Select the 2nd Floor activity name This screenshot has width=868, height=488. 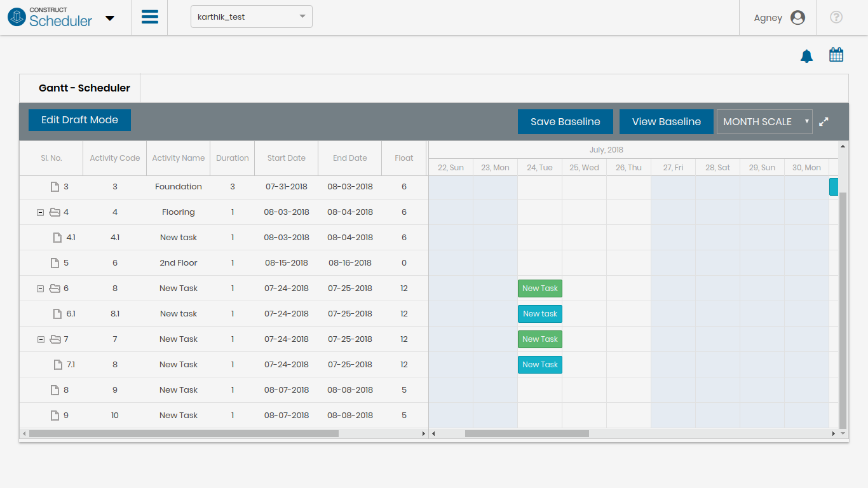pos(179,263)
